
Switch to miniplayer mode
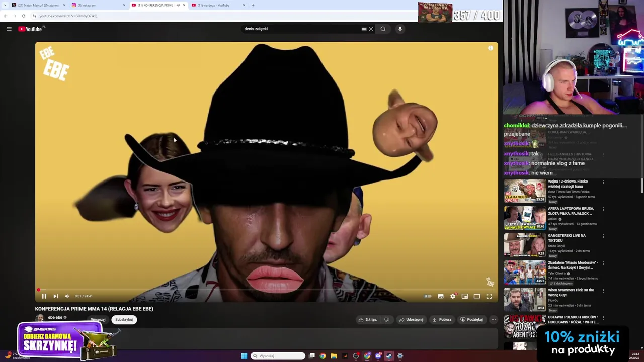[465, 296]
